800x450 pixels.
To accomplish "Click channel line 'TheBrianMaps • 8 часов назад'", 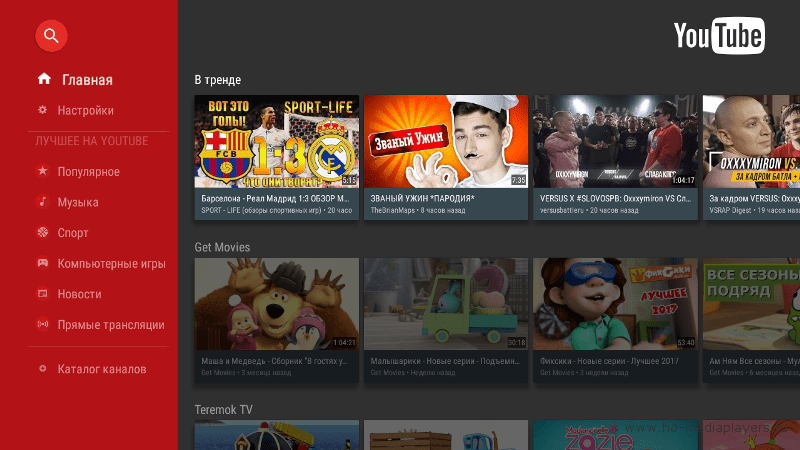I will (x=418, y=210).
